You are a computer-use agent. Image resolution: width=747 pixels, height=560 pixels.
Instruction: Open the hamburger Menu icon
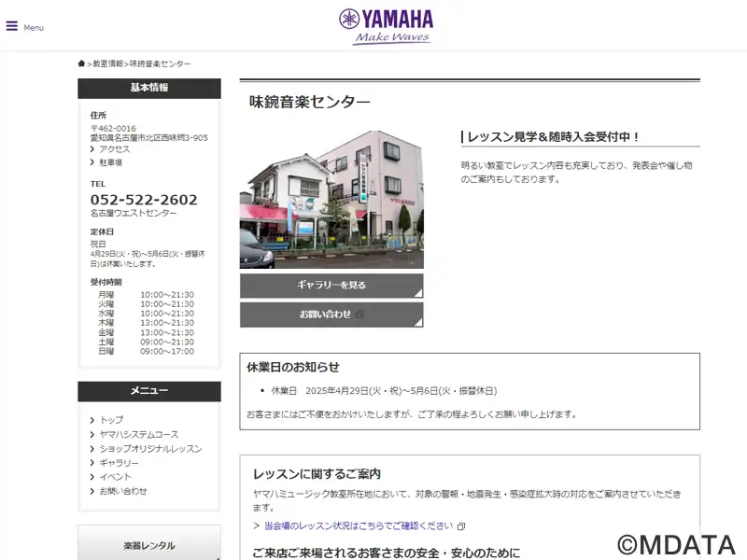tap(12, 26)
